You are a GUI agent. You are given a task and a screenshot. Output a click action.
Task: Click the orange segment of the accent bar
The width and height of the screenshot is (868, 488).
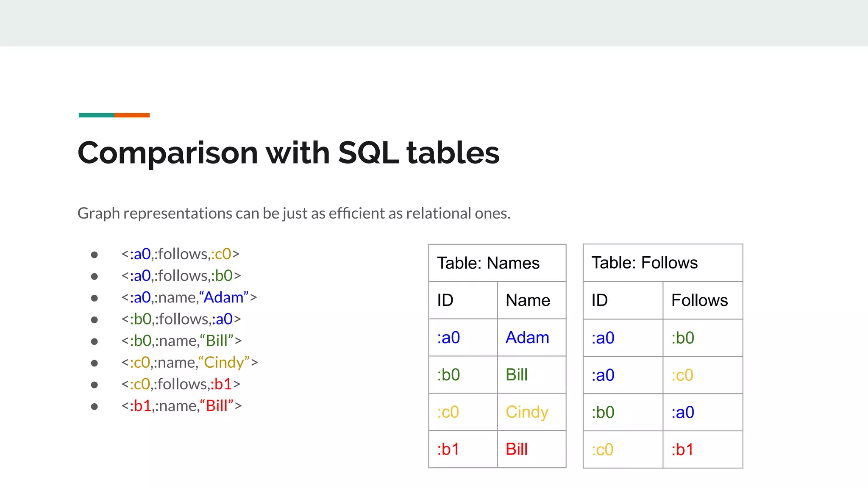point(132,115)
